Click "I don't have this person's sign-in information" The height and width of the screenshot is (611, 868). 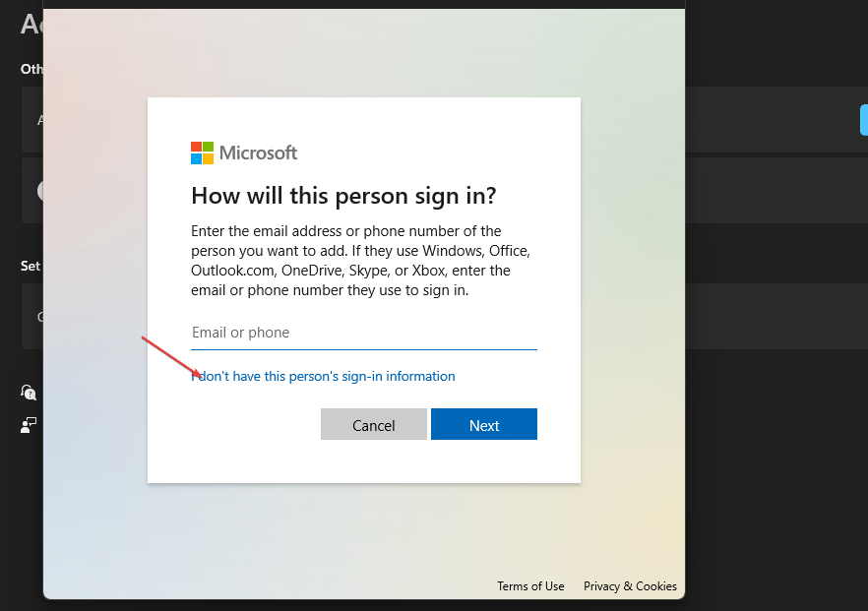324,376
